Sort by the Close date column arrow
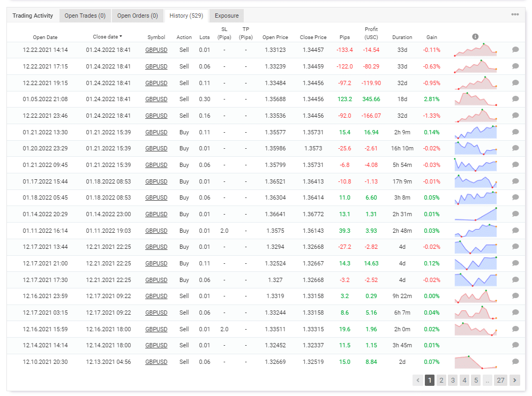 click(x=121, y=36)
